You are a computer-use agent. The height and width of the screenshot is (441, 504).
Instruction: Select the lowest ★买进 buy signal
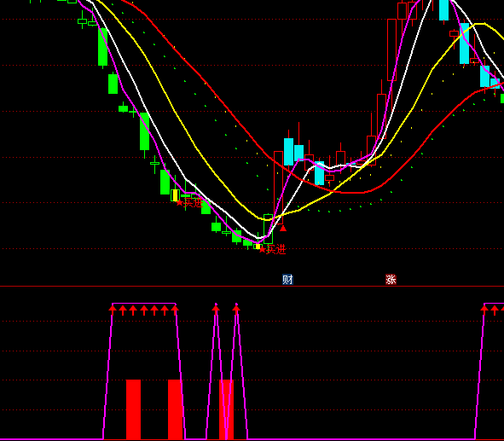[x=272, y=249]
